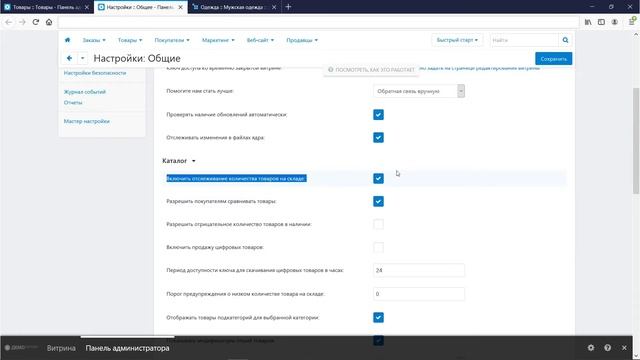Enable digital goods sales checkbox

[x=378, y=247]
